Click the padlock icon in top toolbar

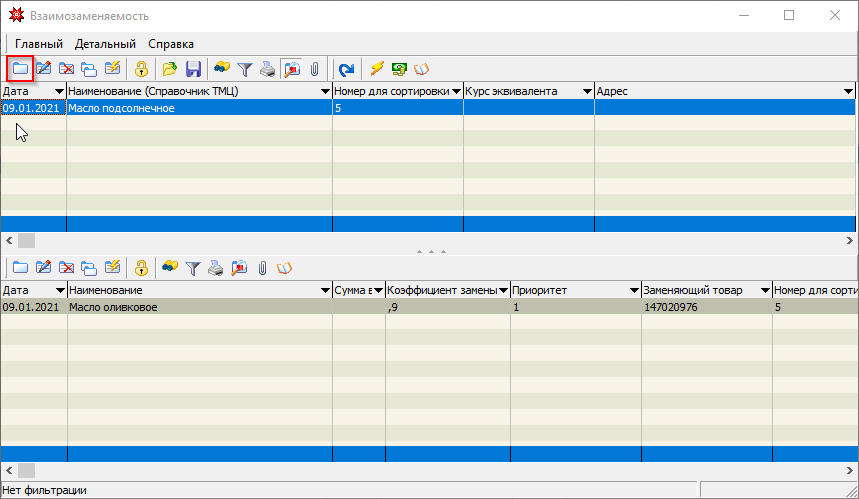141,69
